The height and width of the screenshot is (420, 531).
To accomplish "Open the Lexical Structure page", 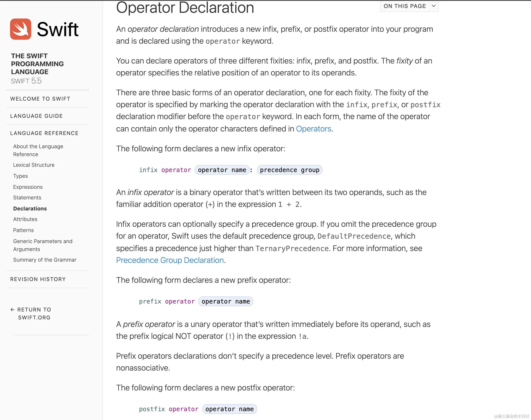I will point(34,165).
